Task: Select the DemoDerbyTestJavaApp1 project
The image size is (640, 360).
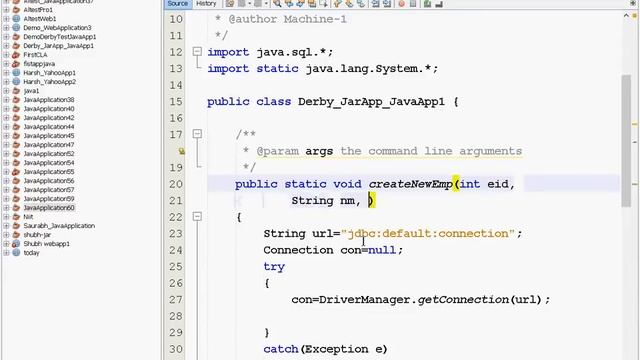Action: tap(60, 37)
